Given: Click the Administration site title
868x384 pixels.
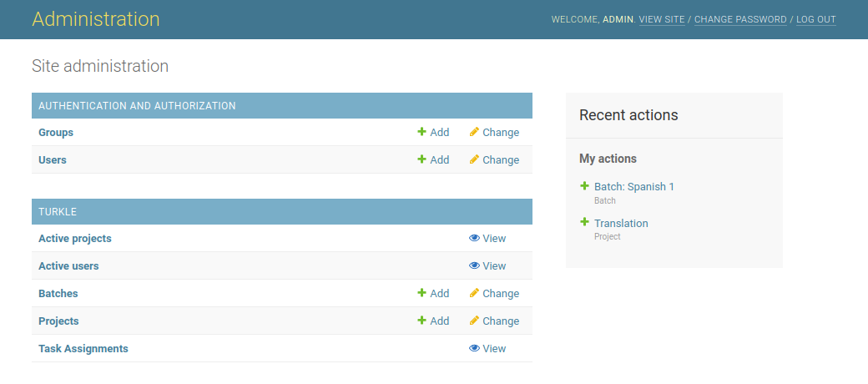Looking at the screenshot, I should [96, 19].
